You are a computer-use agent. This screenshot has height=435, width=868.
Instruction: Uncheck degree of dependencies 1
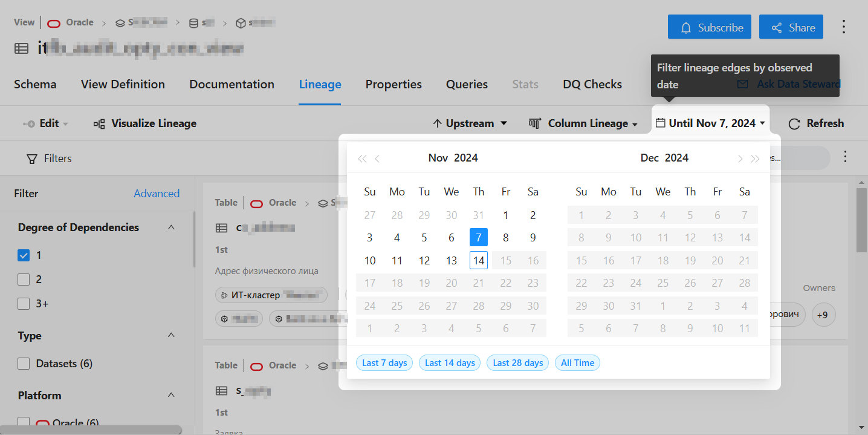[24, 255]
